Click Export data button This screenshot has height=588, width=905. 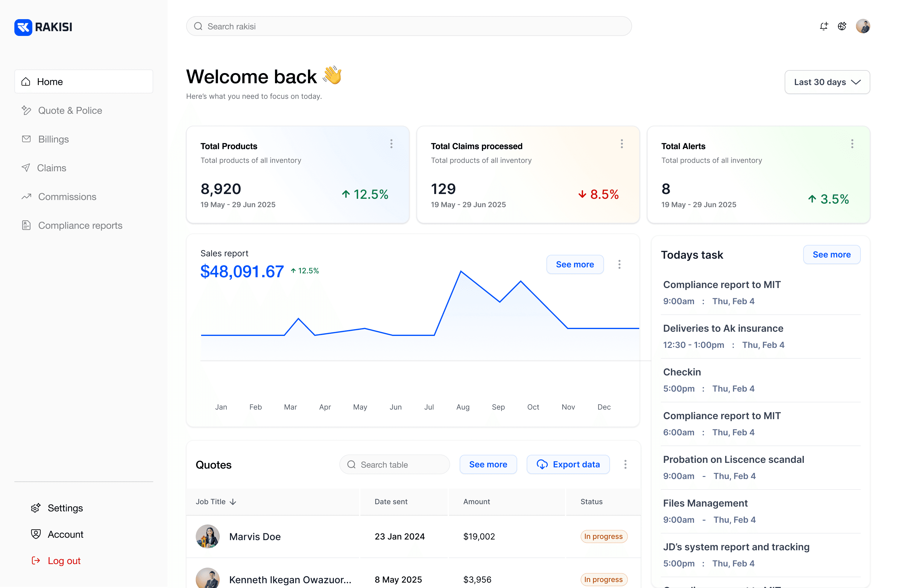coord(568,464)
